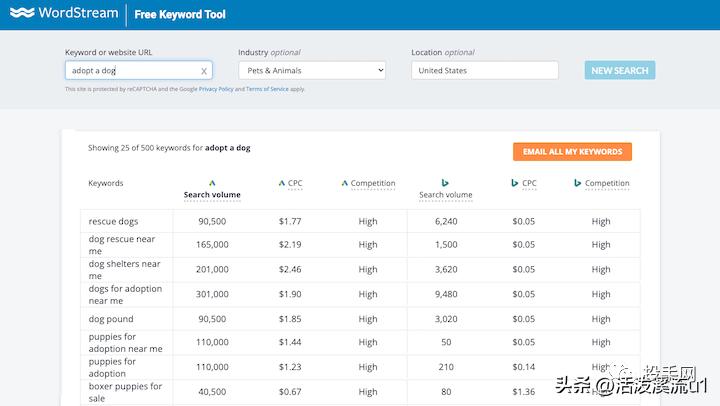Click the Google Ads icon beside CPC
720x406 pixels.
coord(281,183)
